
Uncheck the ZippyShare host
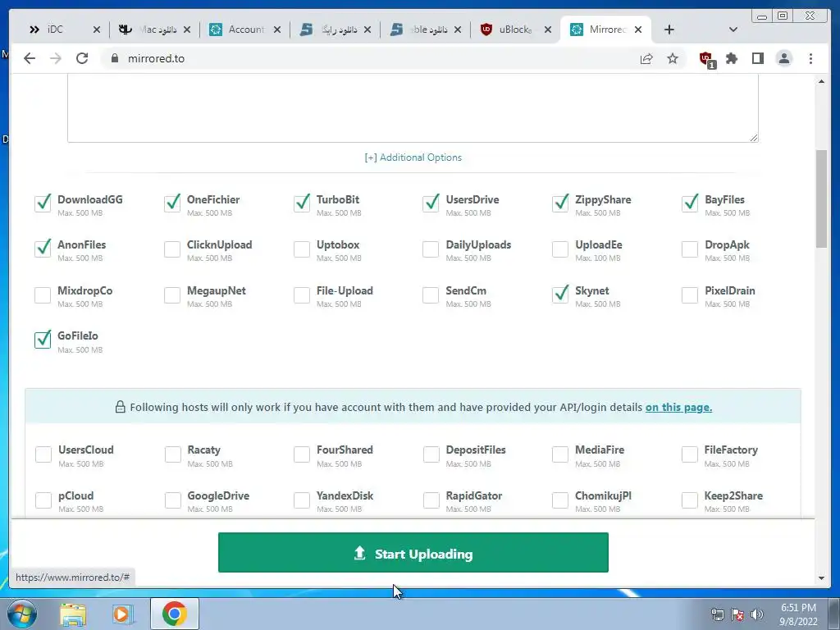click(x=560, y=203)
